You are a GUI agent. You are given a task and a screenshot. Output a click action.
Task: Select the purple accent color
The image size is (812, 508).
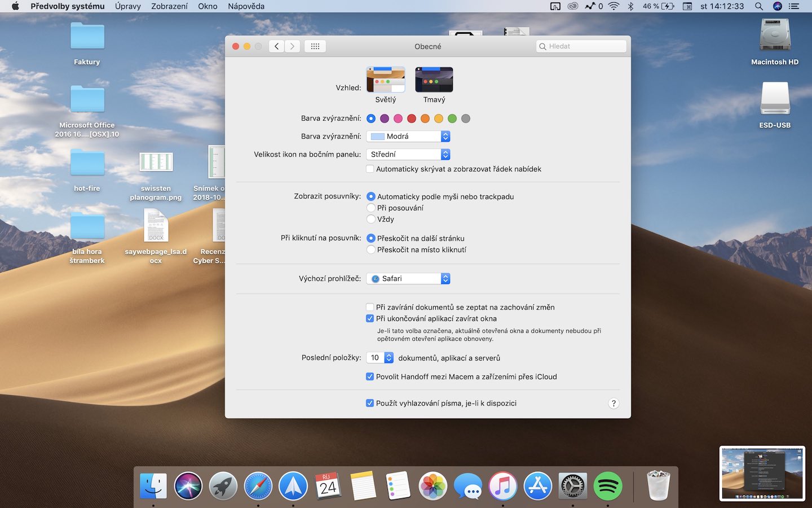385,119
